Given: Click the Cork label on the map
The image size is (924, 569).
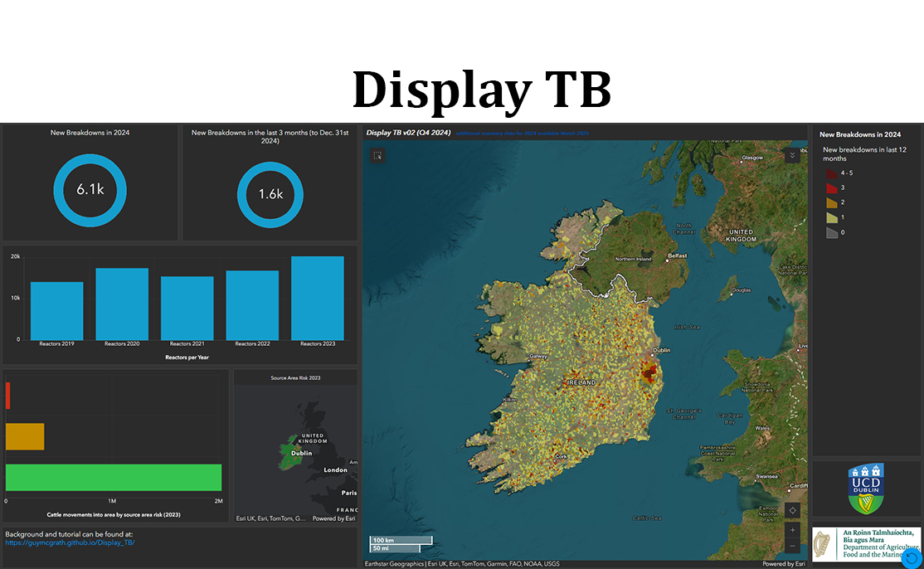Looking at the screenshot, I should (x=561, y=456).
